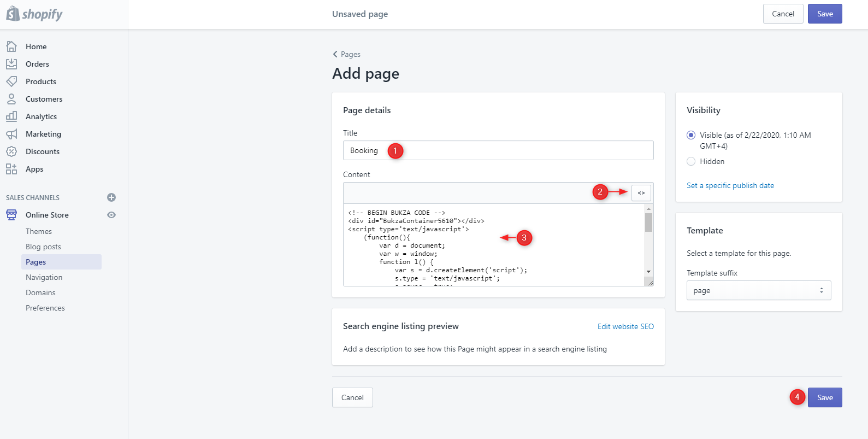The image size is (868, 439).
Task: Go back to Pages via chevron
Action: pyautogui.click(x=335, y=54)
